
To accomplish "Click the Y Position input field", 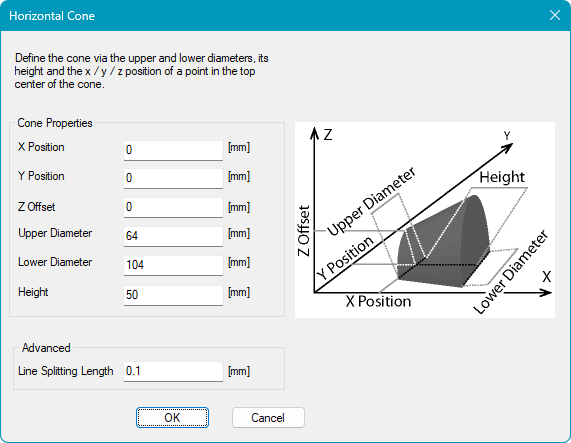I will [173, 178].
